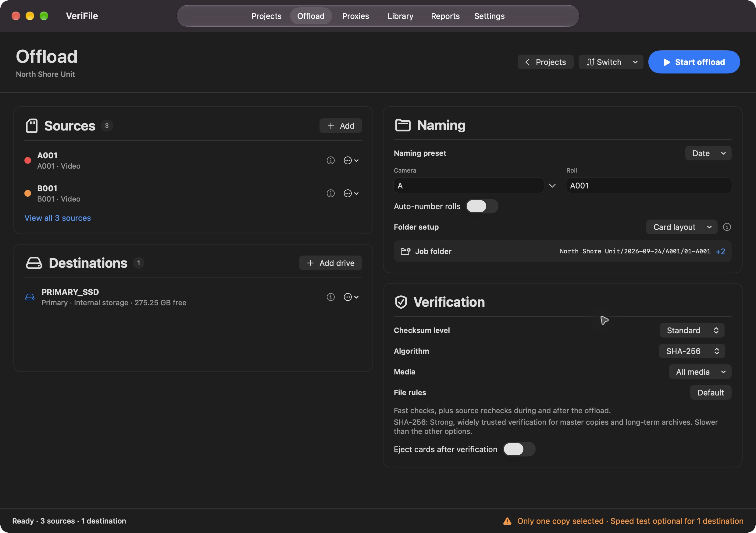Toggle Eject cards after verification

tap(519, 449)
